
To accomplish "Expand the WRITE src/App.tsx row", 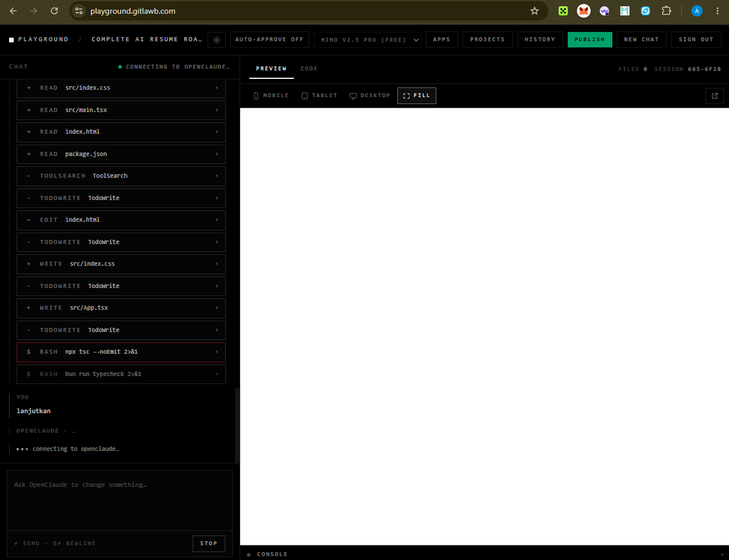I will (121, 308).
